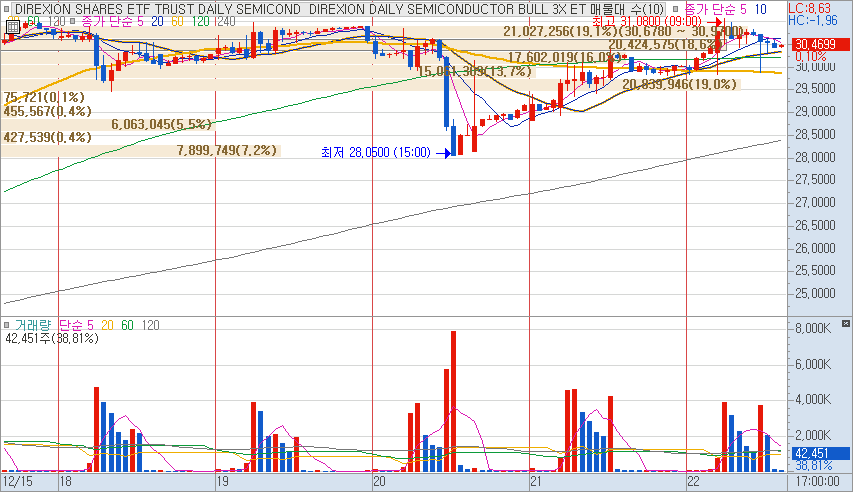The image size is (853, 492).
Task: Click the 17:00:00 time label
Action: (817, 482)
